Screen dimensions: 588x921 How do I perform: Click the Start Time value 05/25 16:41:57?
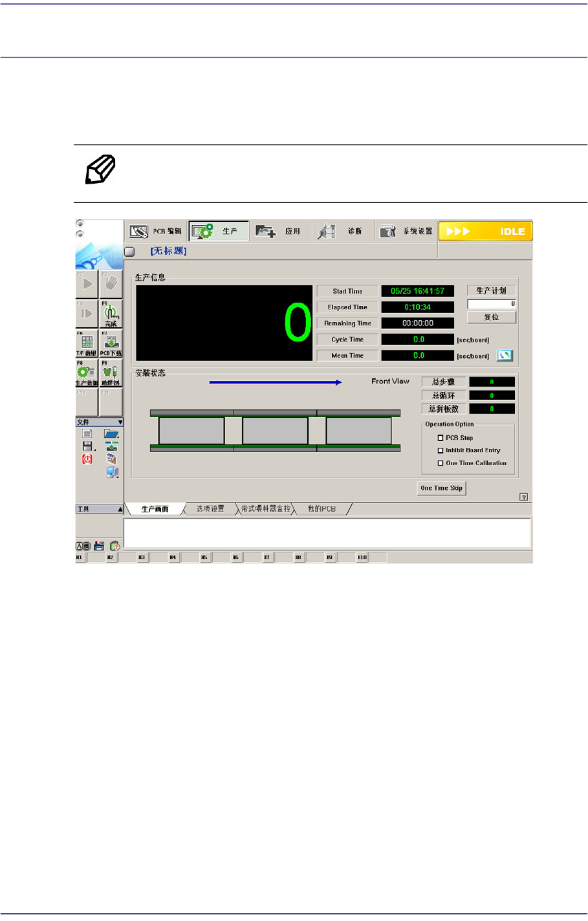pyautogui.click(x=418, y=291)
